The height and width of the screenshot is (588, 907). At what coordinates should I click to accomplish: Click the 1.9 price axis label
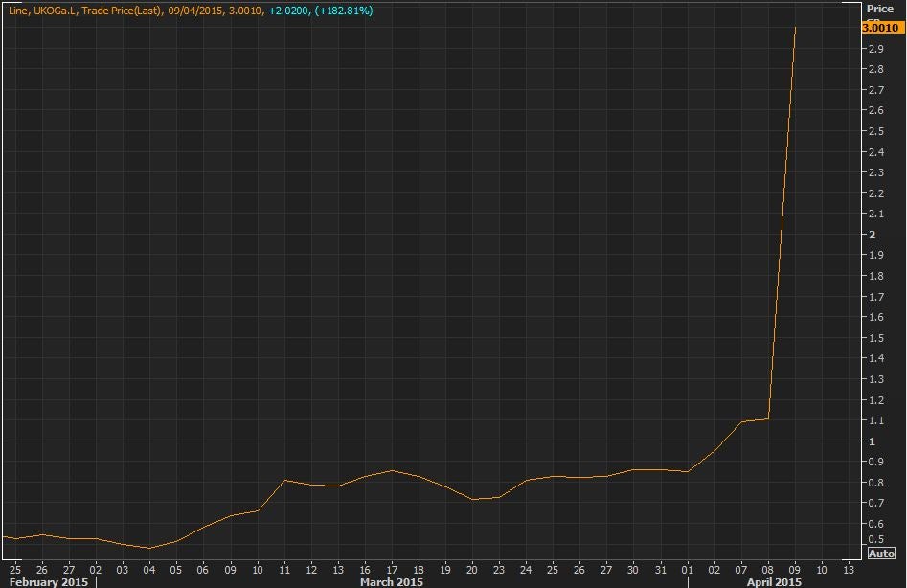875,255
